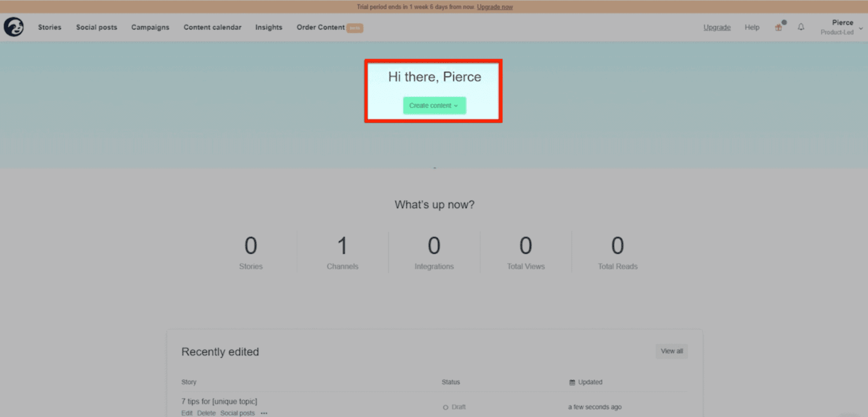Open the Stories menu
Viewport: 868px width, 417px height.
(49, 27)
